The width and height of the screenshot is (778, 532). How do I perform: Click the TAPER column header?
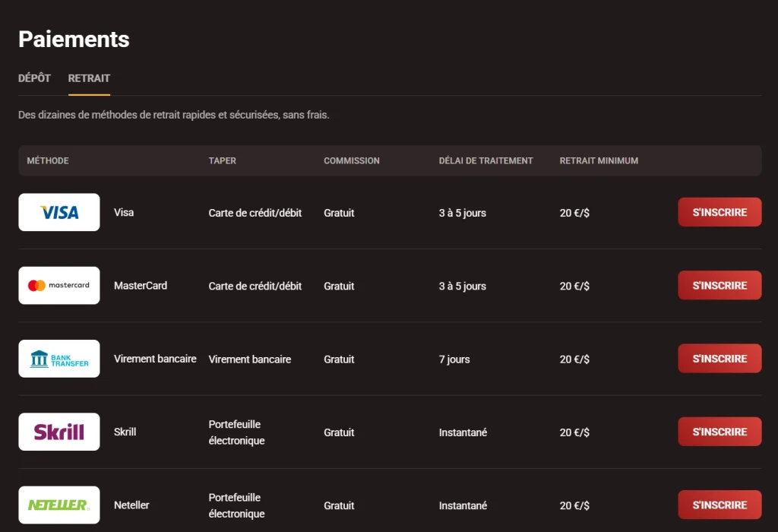(x=223, y=161)
